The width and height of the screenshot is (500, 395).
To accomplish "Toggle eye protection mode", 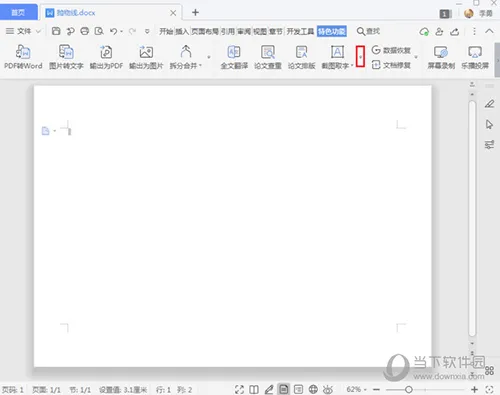I will point(328,389).
